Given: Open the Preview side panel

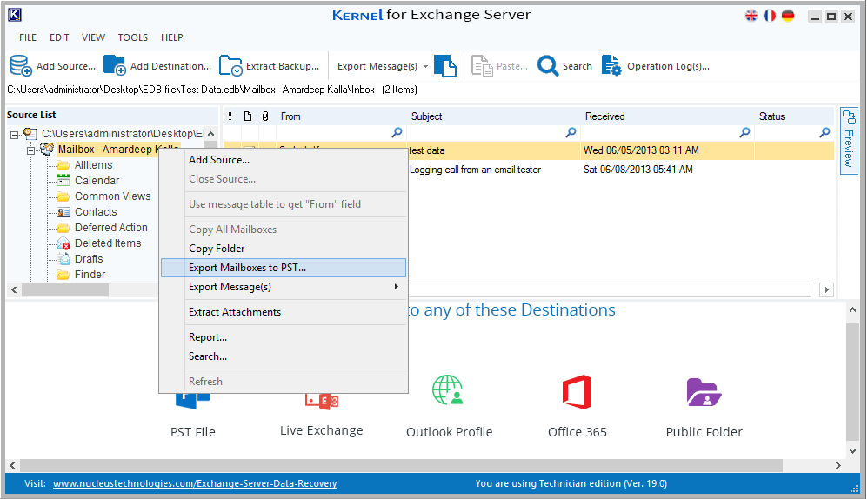Looking at the screenshot, I should click(849, 141).
